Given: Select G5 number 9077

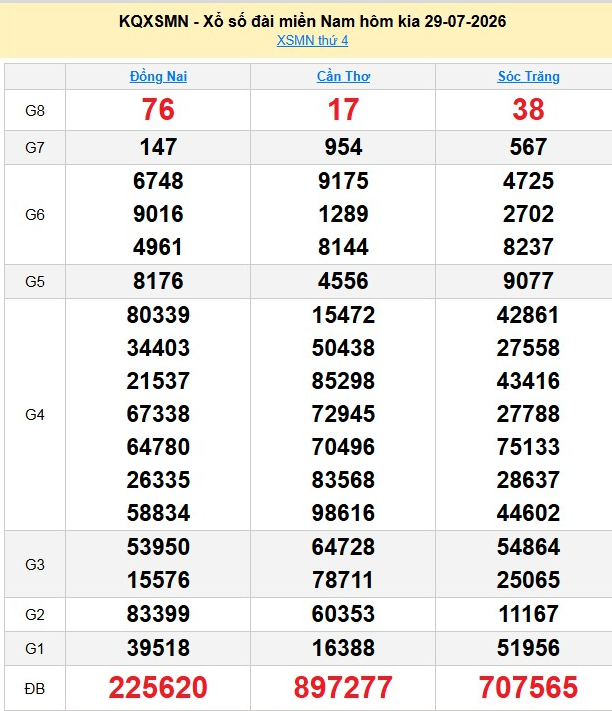Looking at the screenshot, I should click(529, 281).
